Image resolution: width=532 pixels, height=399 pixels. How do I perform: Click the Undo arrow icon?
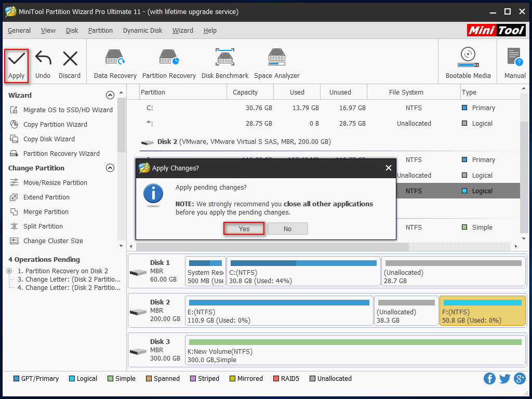tap(43, 58)
